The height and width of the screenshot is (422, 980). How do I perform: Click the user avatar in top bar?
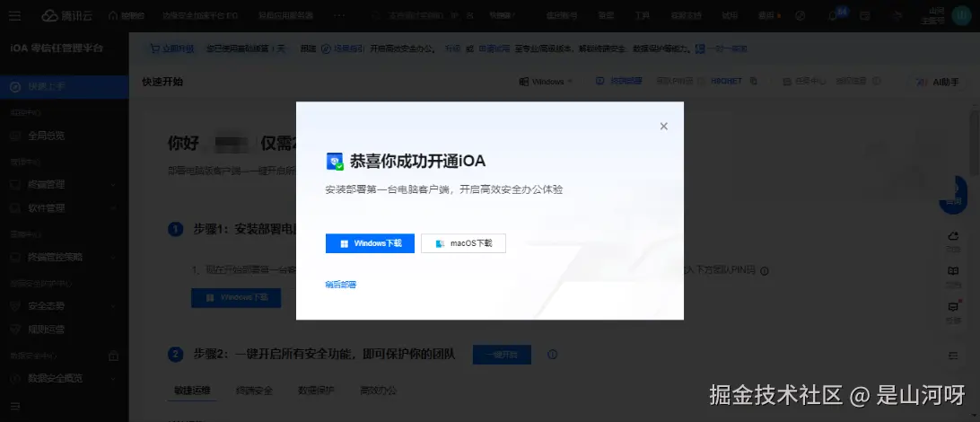(x=960, y=15)
